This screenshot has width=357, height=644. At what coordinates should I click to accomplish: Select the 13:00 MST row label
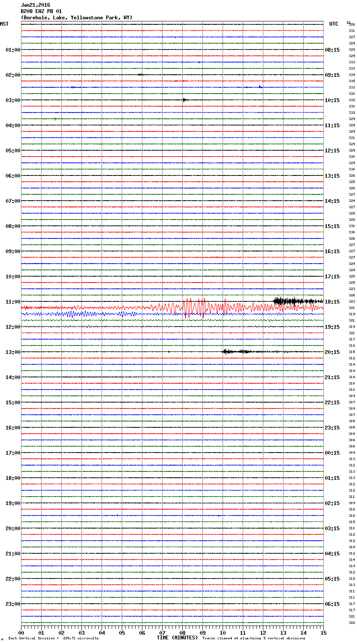[13, 352]
